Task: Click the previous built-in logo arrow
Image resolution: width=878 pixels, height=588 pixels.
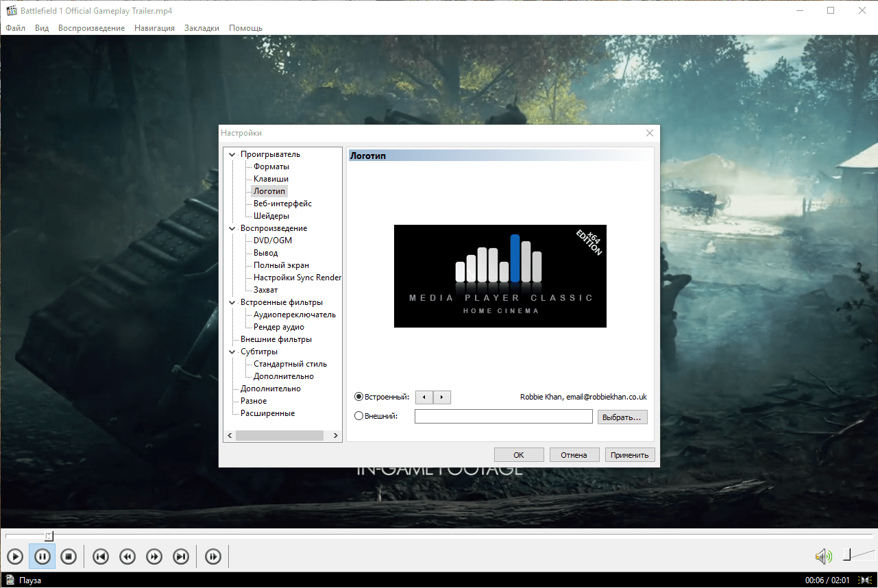Action: [424, 397]
